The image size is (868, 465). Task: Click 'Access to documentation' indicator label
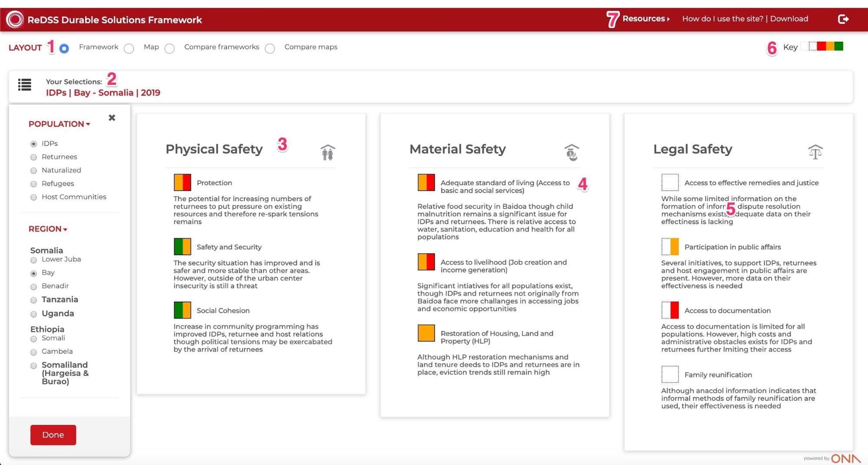(x=727, y=311)
